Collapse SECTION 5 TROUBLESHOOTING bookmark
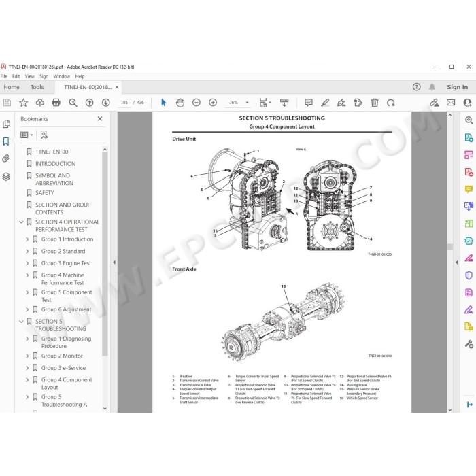The image size is (476, 476). pyautogui.click(x=21, y=322)
